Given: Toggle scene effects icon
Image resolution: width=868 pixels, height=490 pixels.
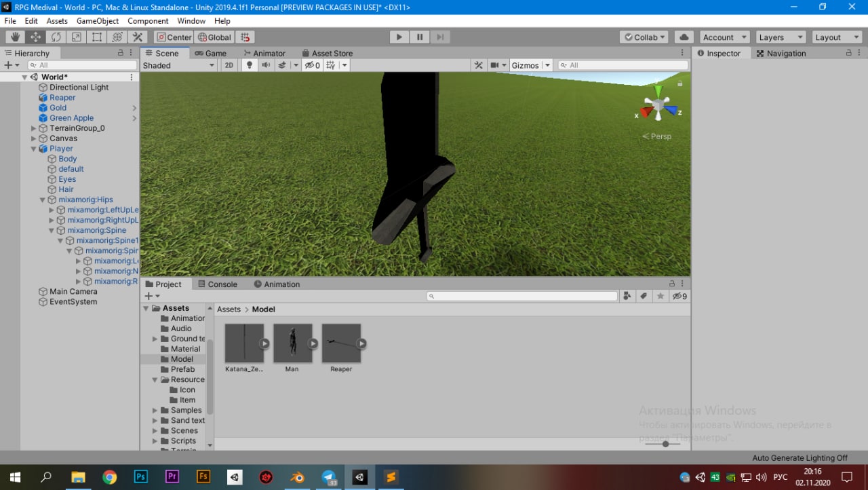Looking at the screenshot, I should coord(282,65).
